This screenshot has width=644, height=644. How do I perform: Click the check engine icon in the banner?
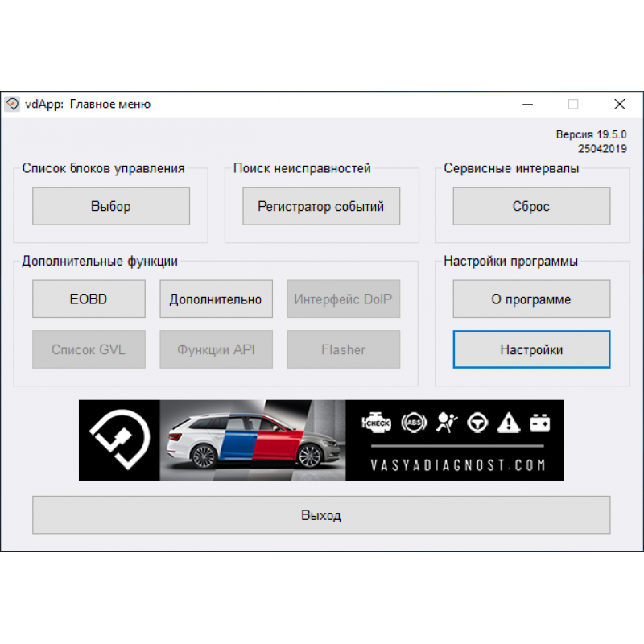point(377,422)
